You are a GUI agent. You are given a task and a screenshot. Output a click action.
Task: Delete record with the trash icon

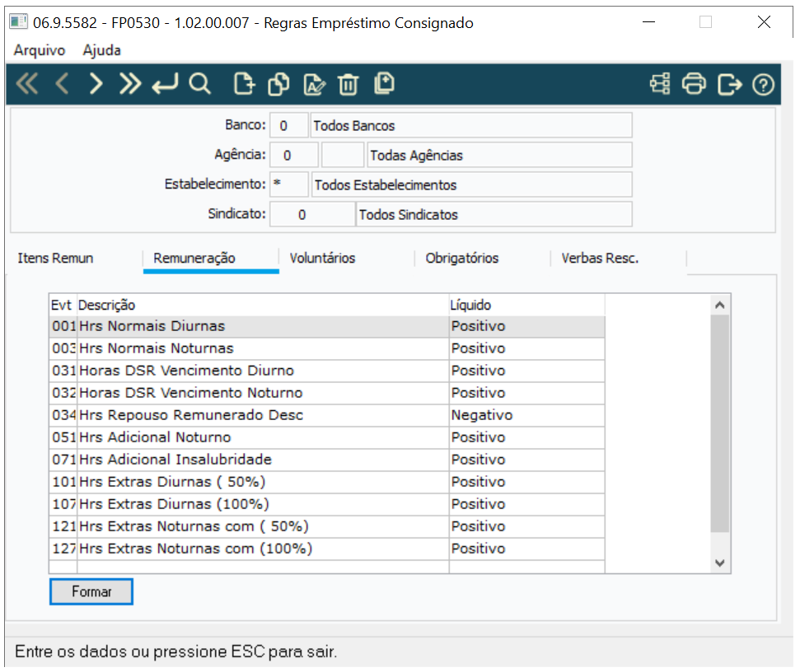349,84
